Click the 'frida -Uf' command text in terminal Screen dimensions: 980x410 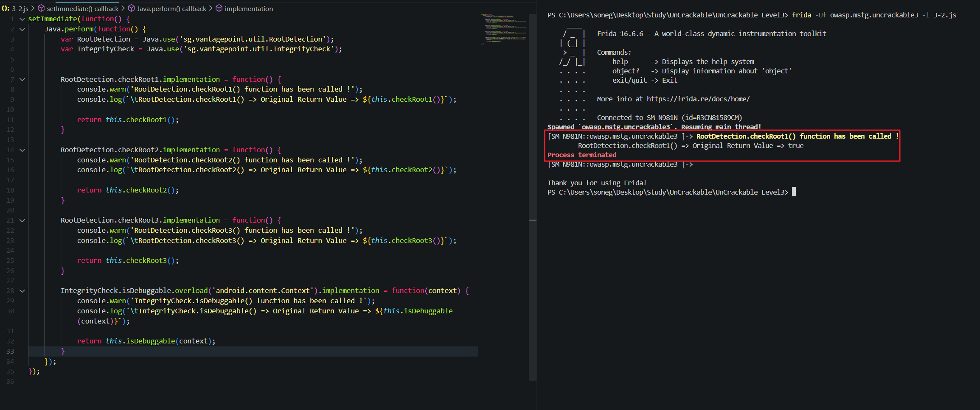click(x=810, y=15)
